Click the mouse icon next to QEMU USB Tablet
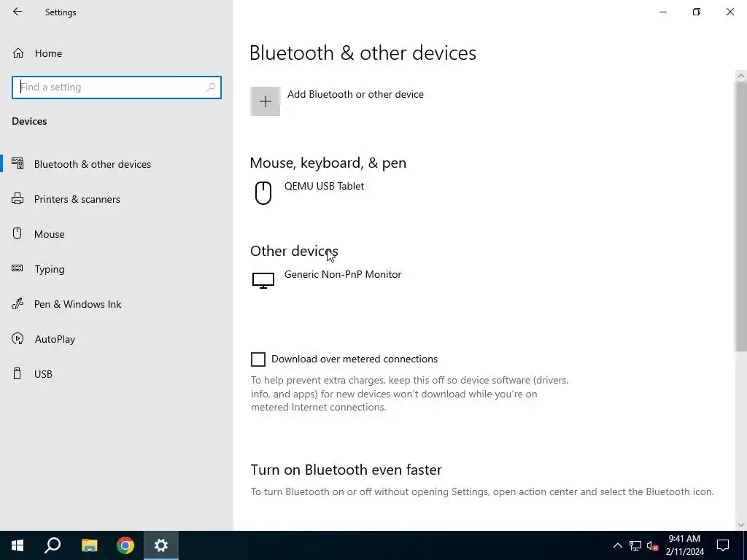The height and width of the screenshot is (560, 747). (x=263, y=192)
